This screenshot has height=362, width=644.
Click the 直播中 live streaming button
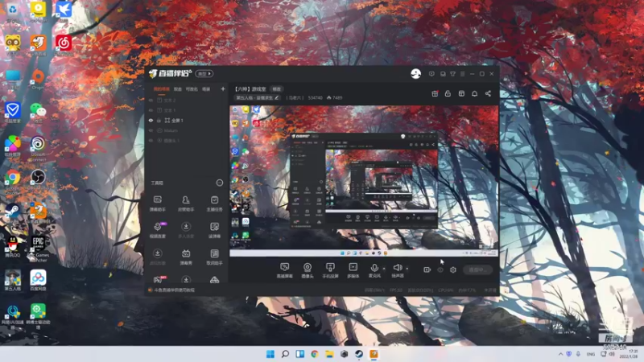pos(477,269)
